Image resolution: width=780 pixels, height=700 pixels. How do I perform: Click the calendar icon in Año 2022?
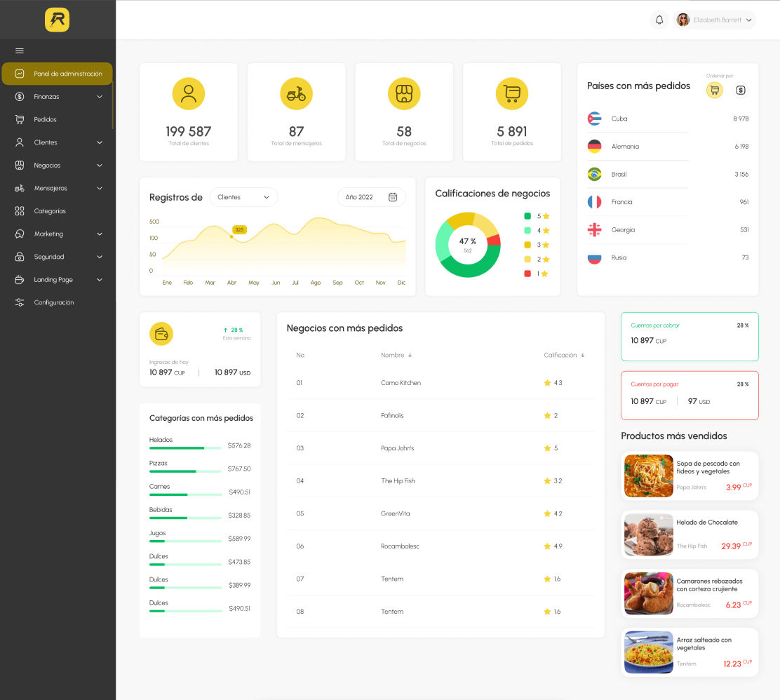pyautogui.click(x=393, y=197)
